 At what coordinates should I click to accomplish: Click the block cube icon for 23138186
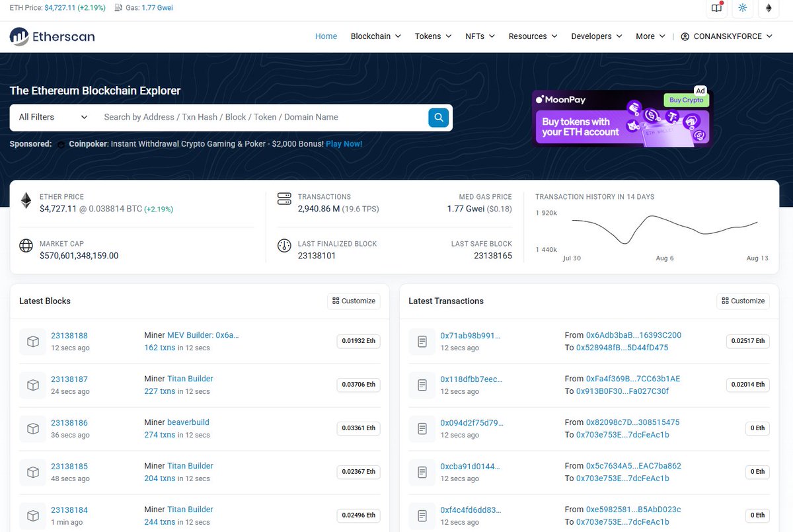[32, 428]
